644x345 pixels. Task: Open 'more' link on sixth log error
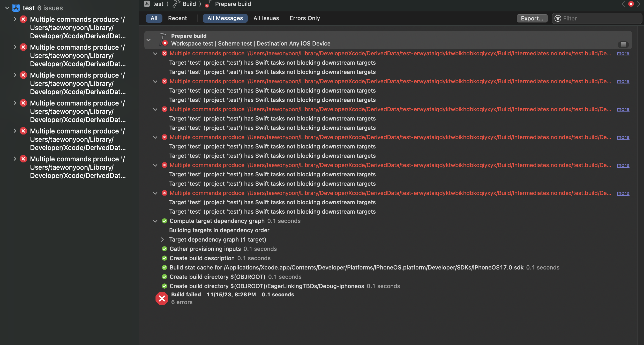(623, 193)
